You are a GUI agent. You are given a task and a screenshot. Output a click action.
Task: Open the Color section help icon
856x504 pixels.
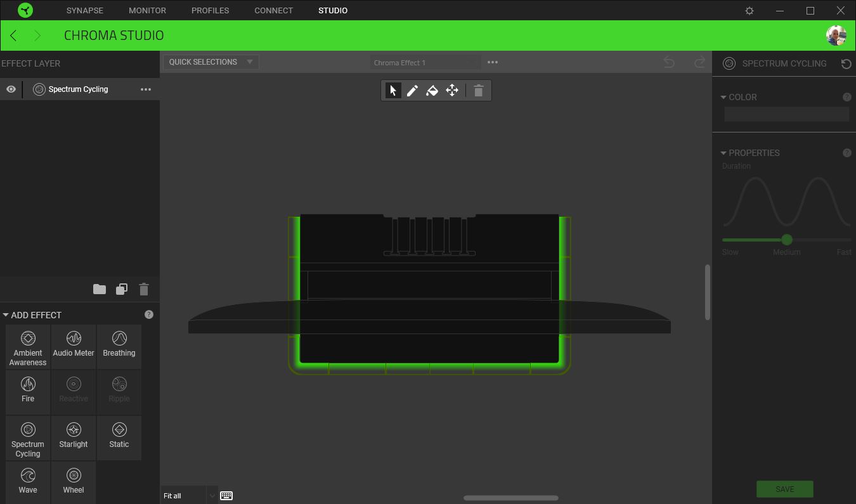pyautogui.click(x=846, y=97)
